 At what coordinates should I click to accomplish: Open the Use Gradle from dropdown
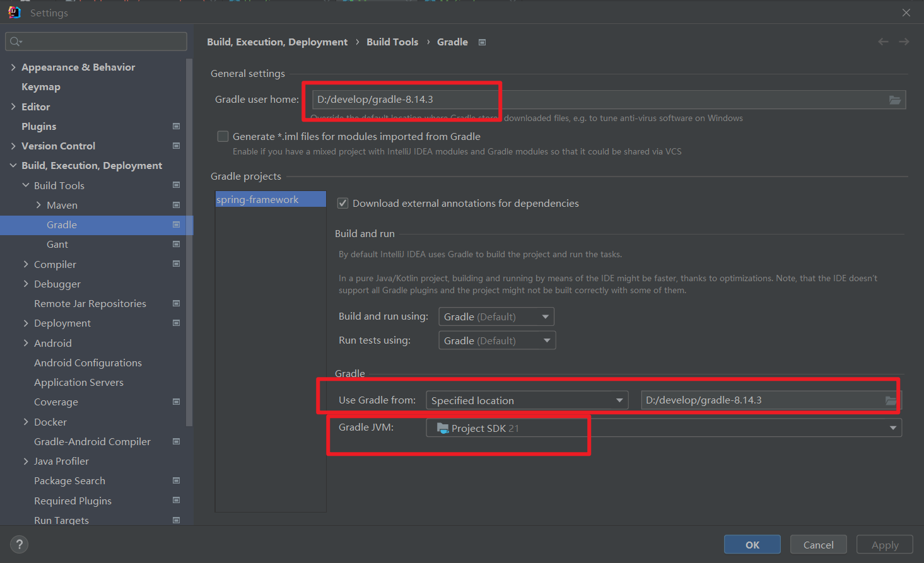tap(527, 400)
